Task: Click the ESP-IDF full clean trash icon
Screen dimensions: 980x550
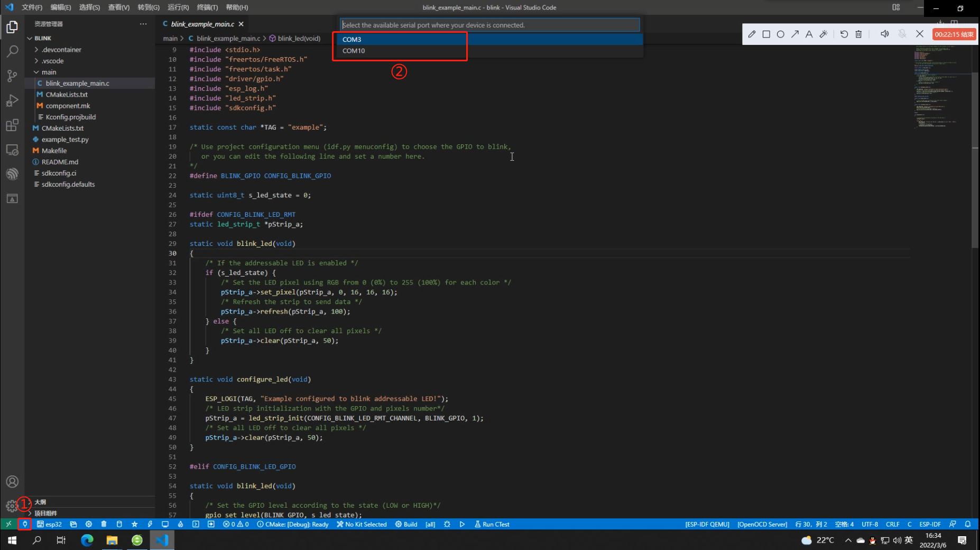Action: click(104, 524)
